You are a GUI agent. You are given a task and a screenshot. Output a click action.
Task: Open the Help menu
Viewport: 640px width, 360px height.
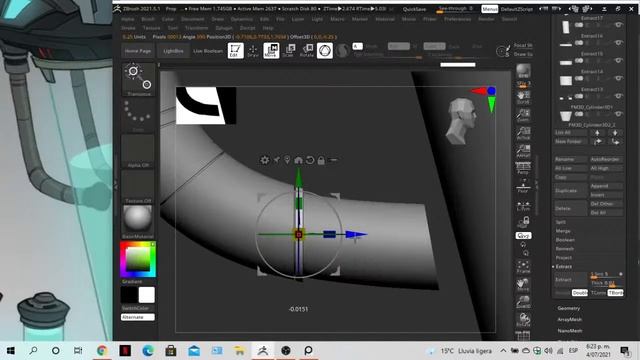[x=268, y=28]
